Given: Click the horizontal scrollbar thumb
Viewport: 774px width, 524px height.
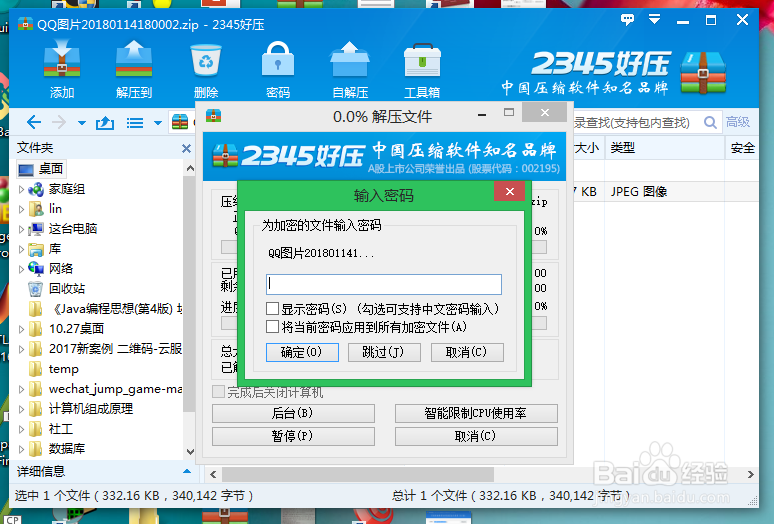Looking at the screenshot, I should tap(358, 474).
